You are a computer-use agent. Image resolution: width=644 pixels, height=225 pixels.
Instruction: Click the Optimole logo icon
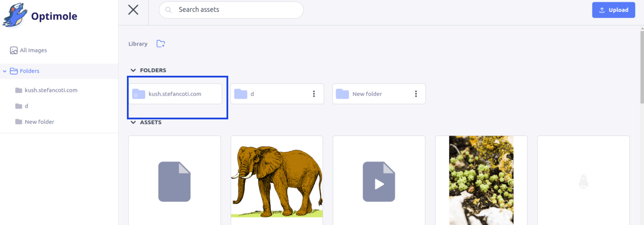click(x=15, y=15)
